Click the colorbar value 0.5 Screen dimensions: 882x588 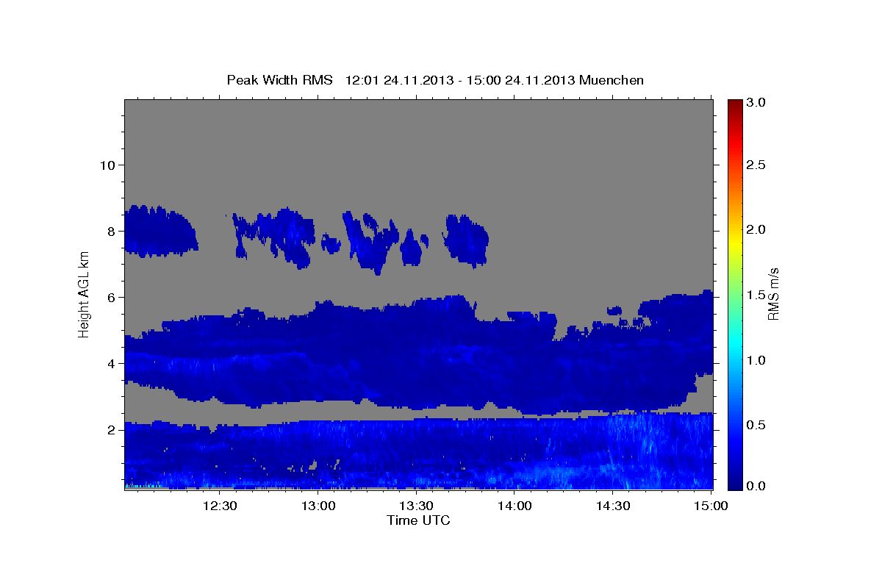point(756,426)
